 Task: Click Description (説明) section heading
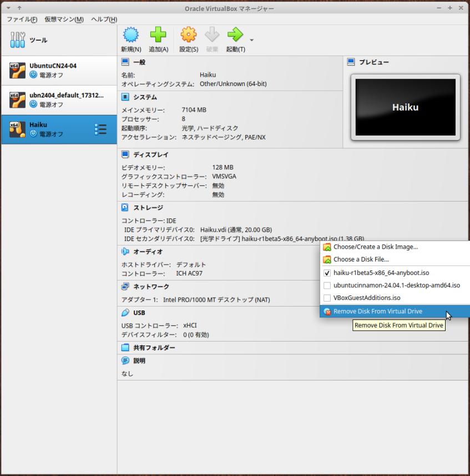[x=139, y=361]
